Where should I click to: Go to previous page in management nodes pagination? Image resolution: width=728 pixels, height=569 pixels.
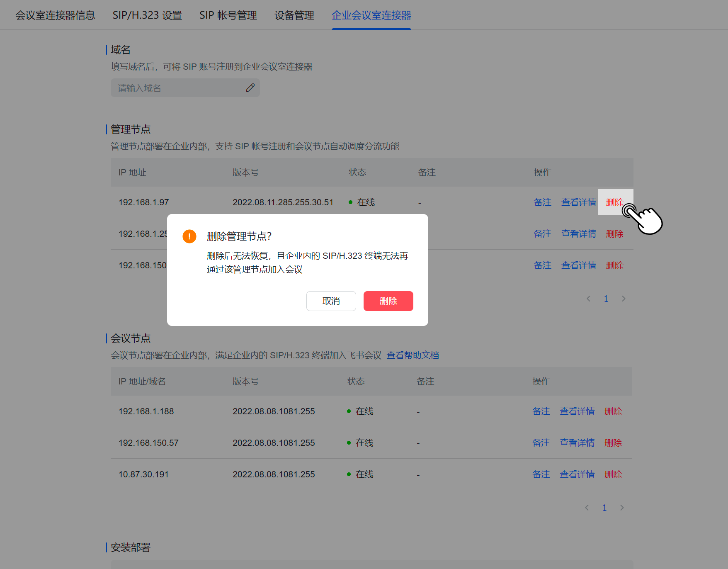(x=588, y=299)
